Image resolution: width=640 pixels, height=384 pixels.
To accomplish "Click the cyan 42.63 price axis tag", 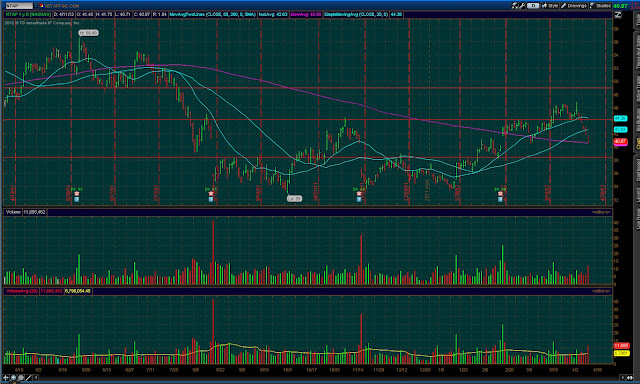I will point(620,129).
